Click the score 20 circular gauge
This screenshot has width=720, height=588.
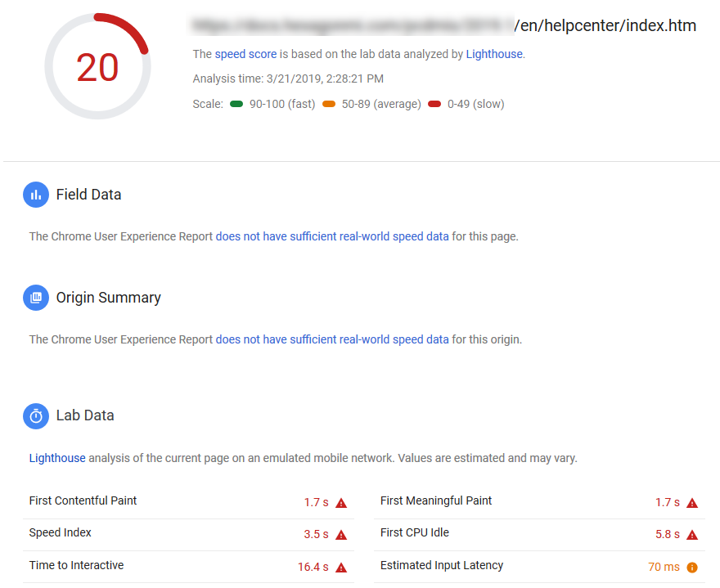97,66
